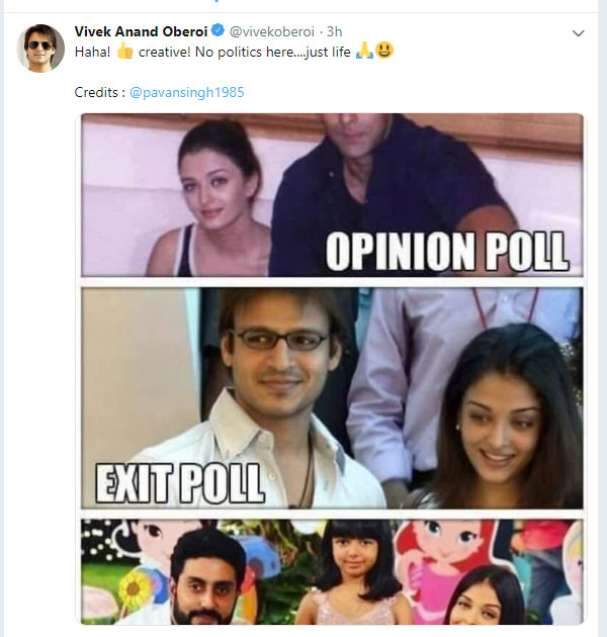The height and width of the screenshot is (637, 607).
Task: Click the tweet author's profile avatar
Action: click(41, 49)
